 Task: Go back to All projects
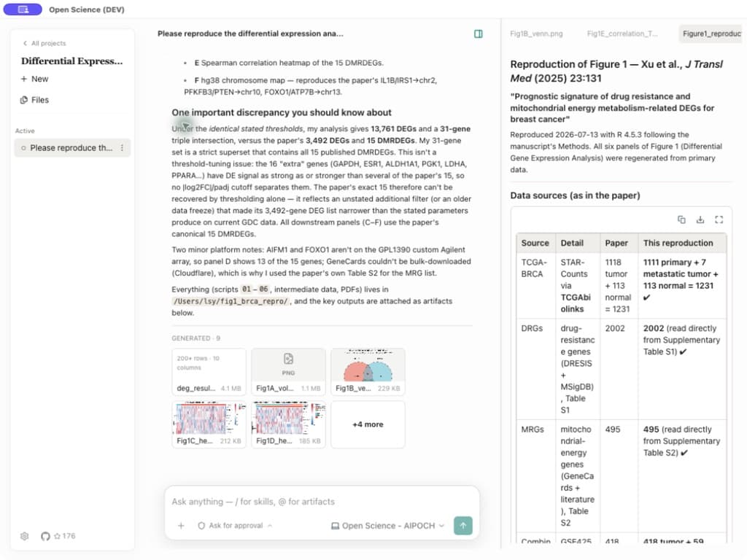44,43
